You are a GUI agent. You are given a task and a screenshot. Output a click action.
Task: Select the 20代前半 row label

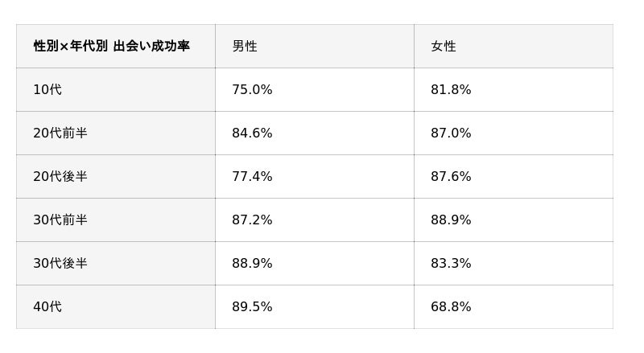60,133
